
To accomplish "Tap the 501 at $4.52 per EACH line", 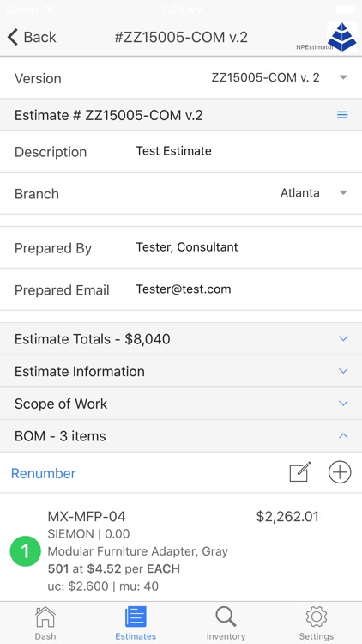I will [x=114, y=568].
